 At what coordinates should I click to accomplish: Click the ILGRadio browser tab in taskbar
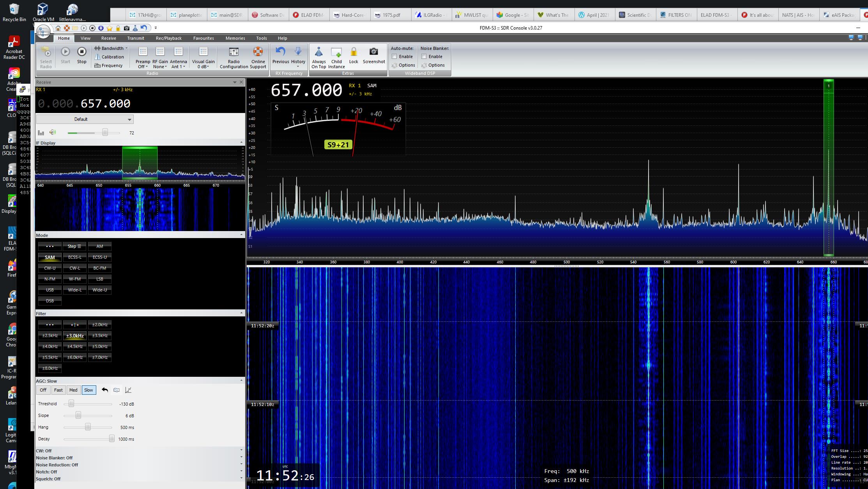(x=431, y=15)
